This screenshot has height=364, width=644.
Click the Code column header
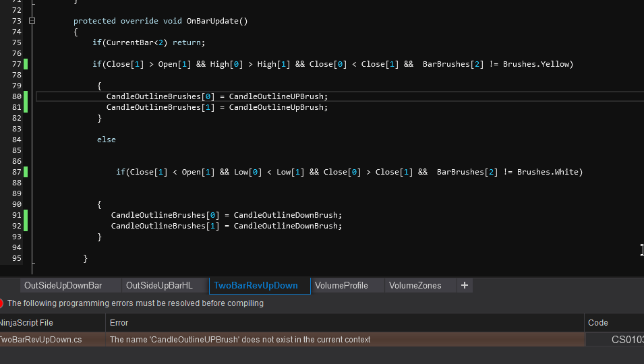click(x=597, y=323)
